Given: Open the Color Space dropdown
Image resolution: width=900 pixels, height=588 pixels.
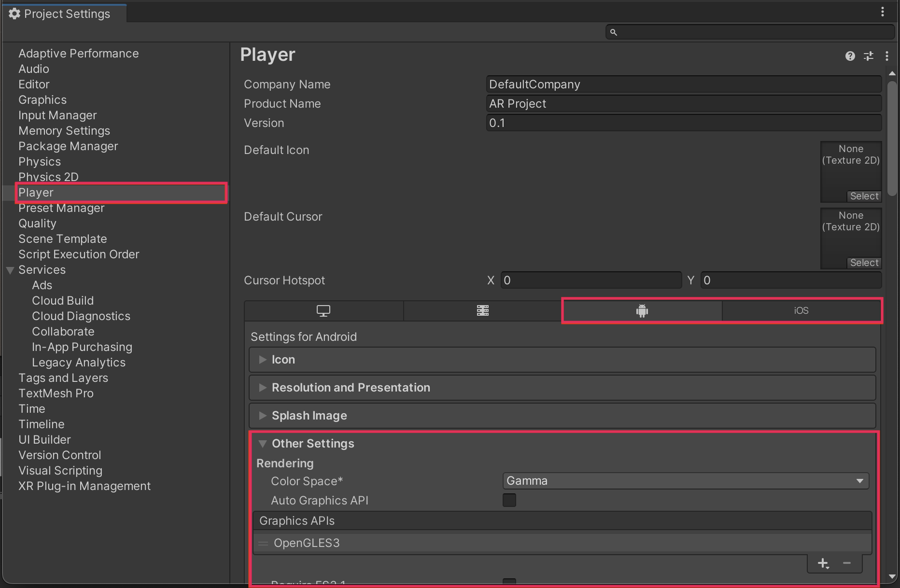Looking at the screenshot, I should click(686, 481).
